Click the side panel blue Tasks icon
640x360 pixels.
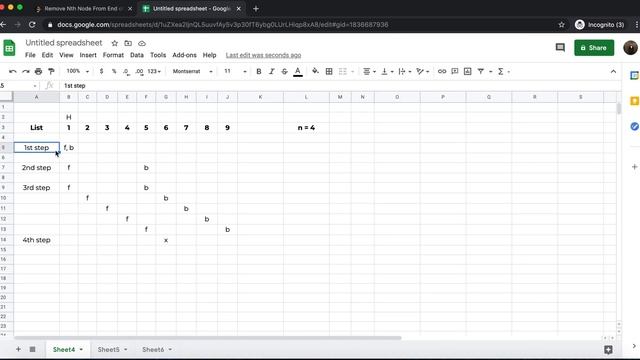pos(634,126)
